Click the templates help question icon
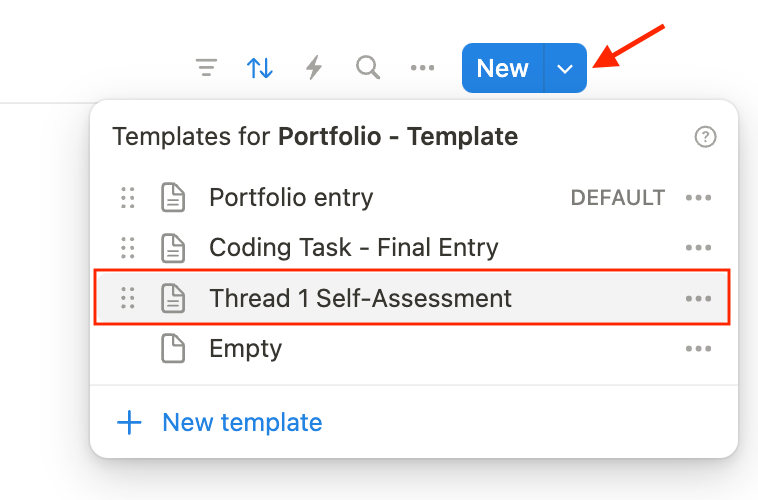The width and height of the screenshot is (758, 500). point(705,137)
